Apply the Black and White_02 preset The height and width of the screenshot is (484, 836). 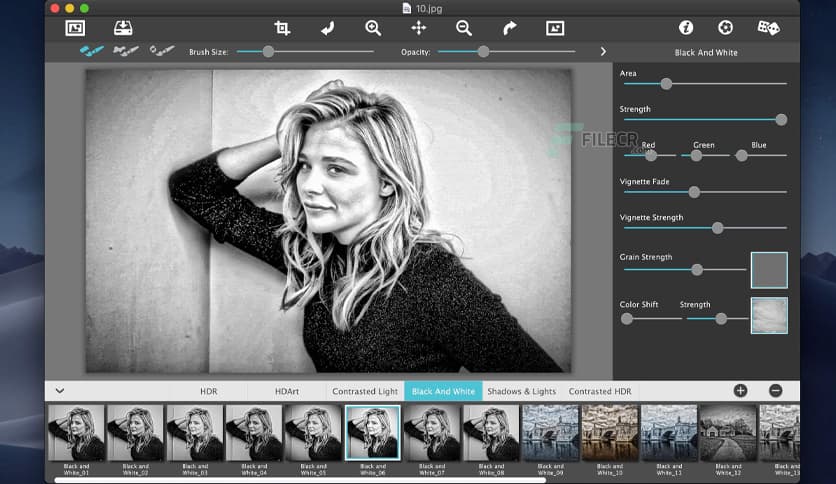tap(135, 433)
